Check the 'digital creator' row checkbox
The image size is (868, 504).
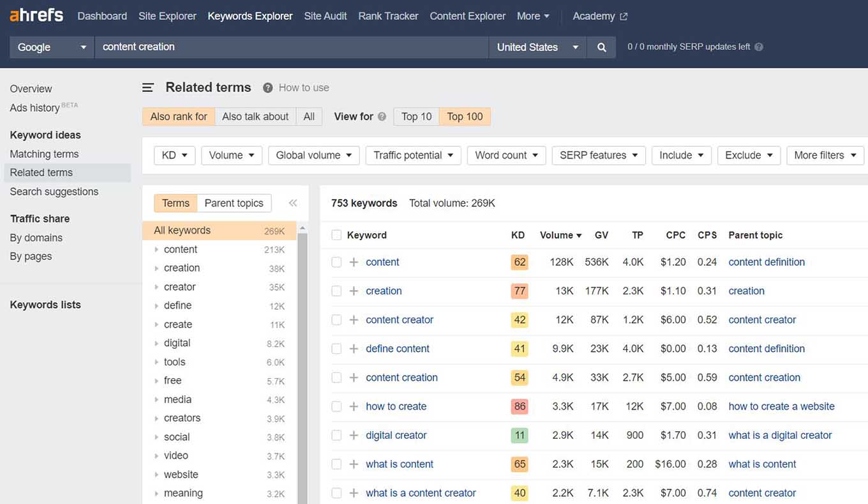(x=336, y=435)
